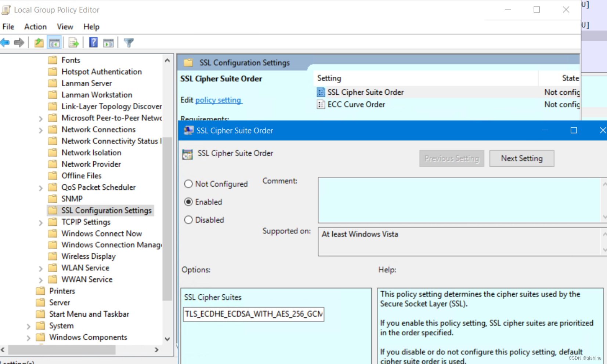Screen dimensions: 607x364
Task: Choose the Not Configured option
Action: [x=188, y=184]
